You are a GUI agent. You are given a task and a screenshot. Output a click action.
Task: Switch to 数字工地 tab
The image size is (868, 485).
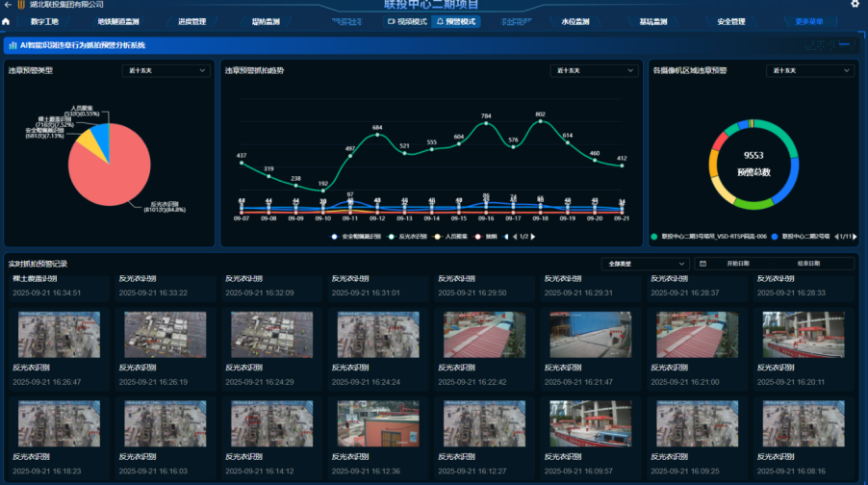(x=44, y=21)
